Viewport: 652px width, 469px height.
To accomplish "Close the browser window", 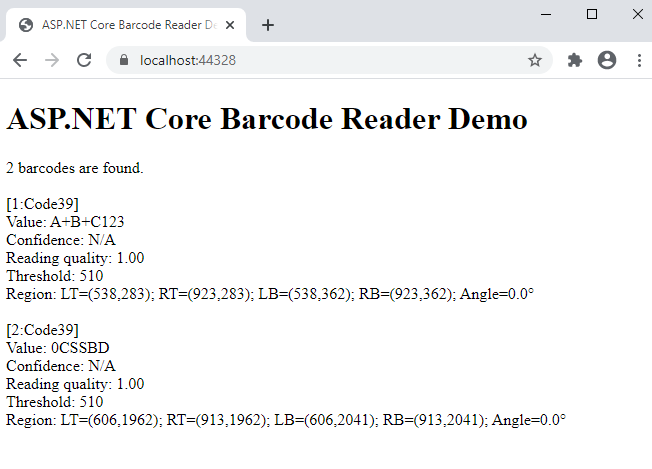I will (x=637, y=14).
